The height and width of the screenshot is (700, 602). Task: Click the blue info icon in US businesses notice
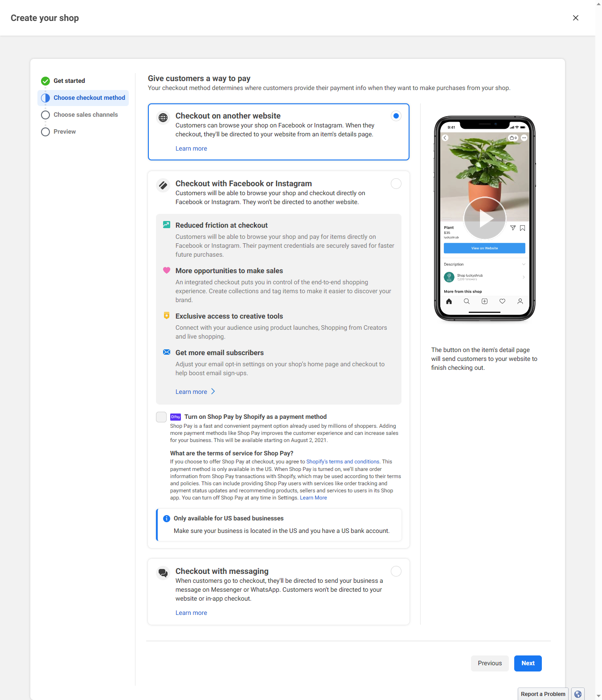click(167, 519)
